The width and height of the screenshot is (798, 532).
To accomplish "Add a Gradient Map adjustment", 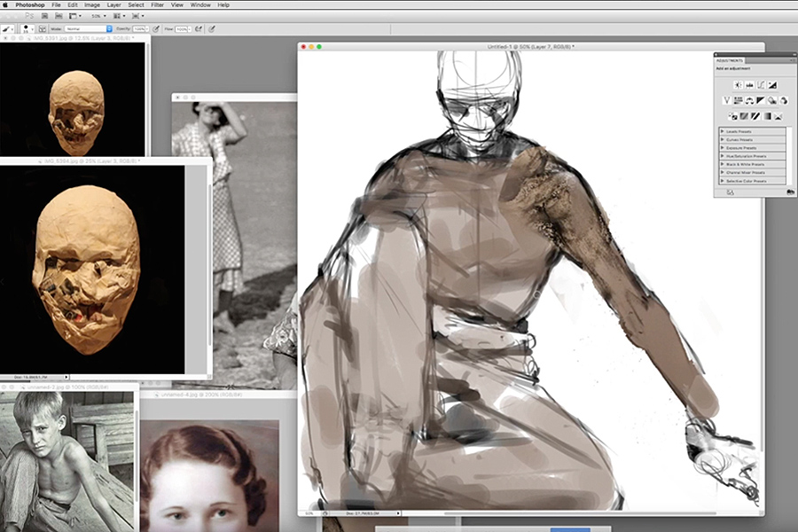I will [767, 116].
